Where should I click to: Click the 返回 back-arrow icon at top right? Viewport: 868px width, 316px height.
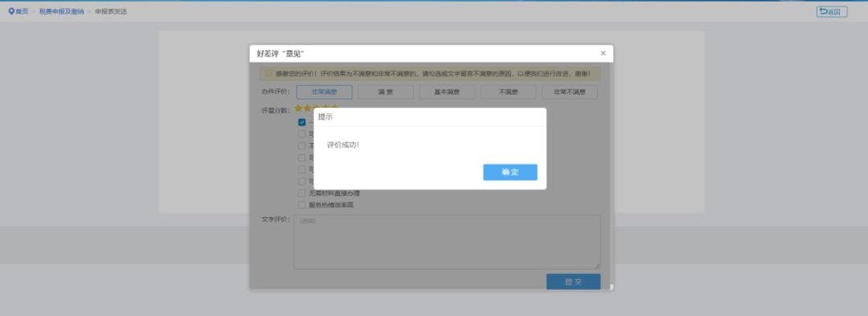[x=823, y=11]
